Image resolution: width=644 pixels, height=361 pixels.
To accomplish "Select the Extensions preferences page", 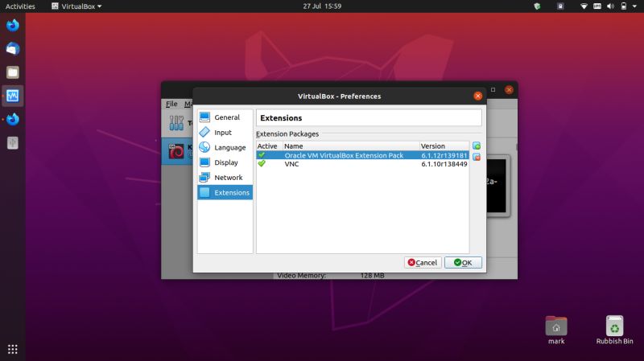I will coord(225,192).
